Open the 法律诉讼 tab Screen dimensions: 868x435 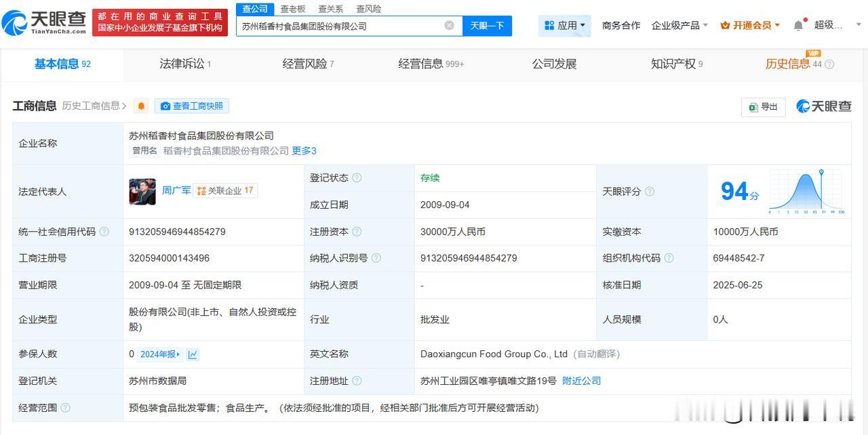point(185,64)
